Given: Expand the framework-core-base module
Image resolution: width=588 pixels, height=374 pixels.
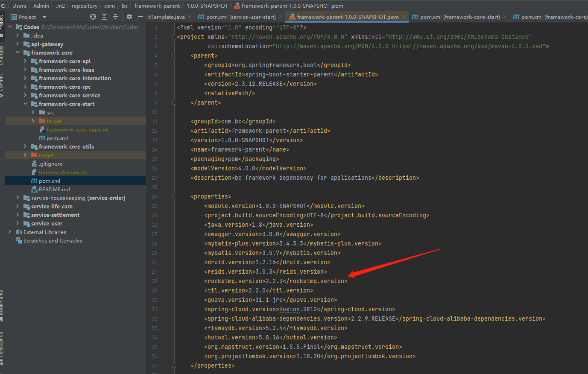Looking at the screenshot, I should [x=25, y=70].
